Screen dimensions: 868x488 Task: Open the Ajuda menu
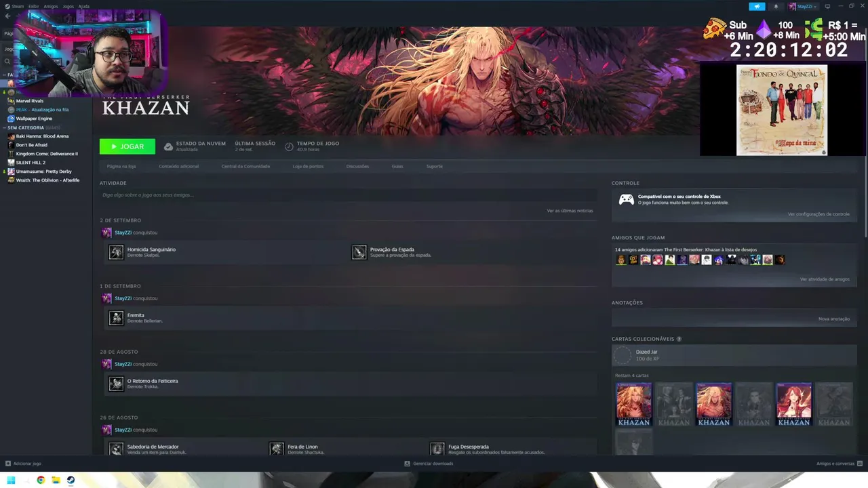84,6
